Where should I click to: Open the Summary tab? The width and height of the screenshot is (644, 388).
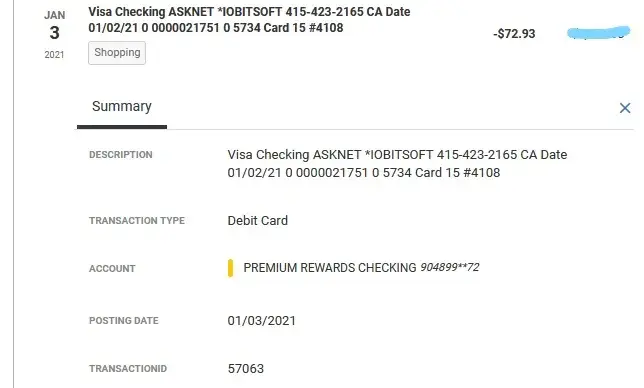coord(122,107)
